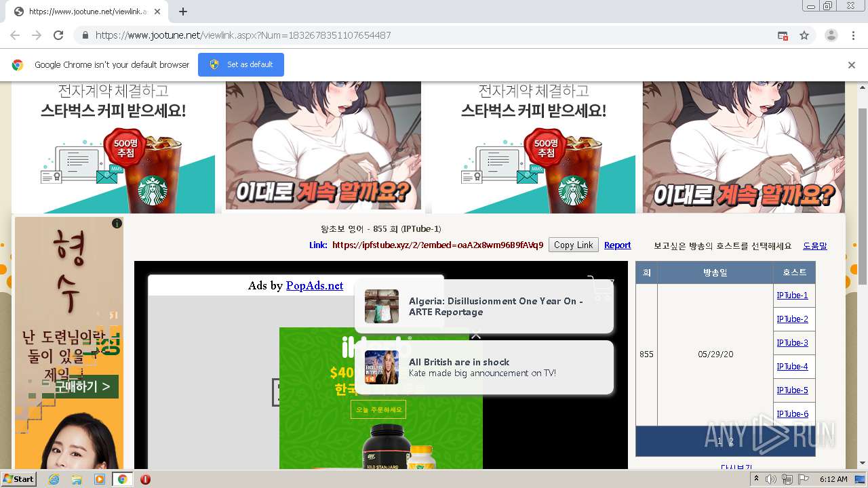Open Windows Explorer folder from taskbar
The height and width of the screenshot is (488, 868).
click(x=77, y=479)
